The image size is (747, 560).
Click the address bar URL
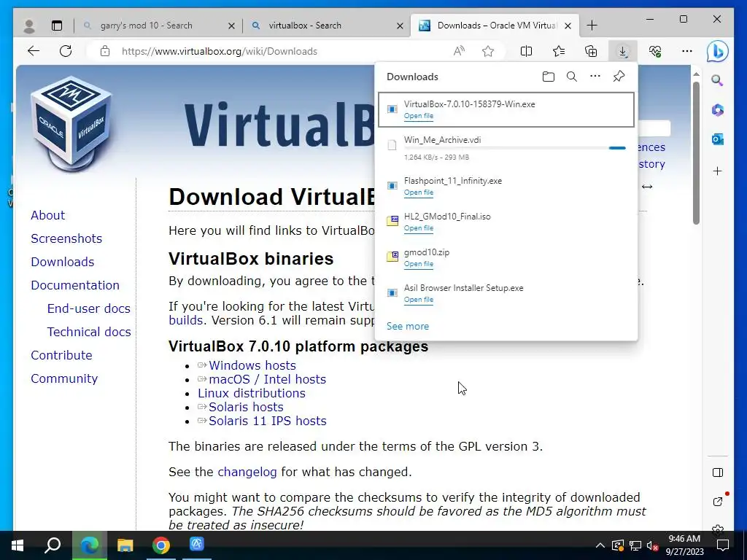[x=219, y=51]
